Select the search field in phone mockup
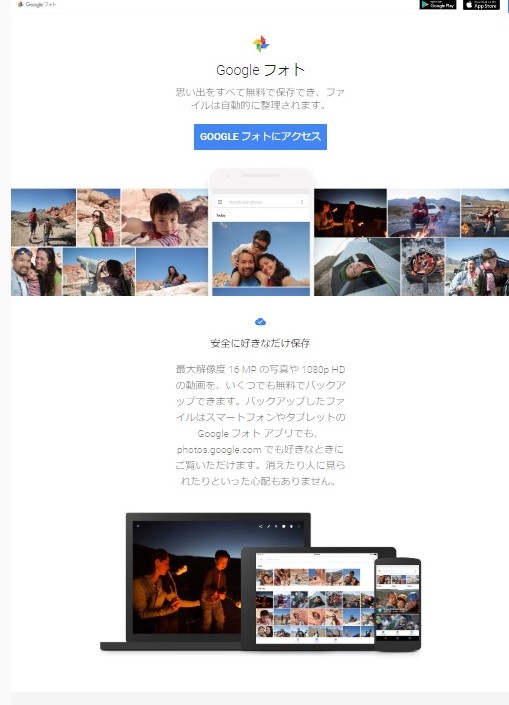The width and height of the screenshot is (509, 705). [x=261, y=202]
